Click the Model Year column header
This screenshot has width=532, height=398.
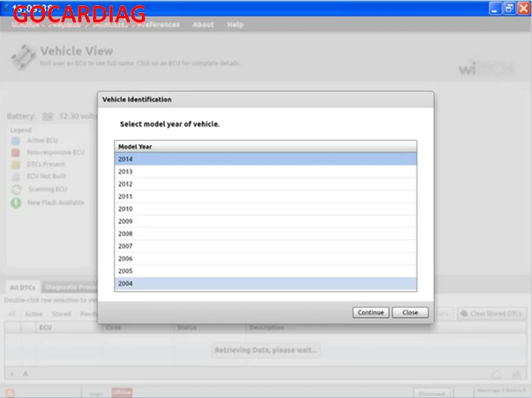click(265, 146)
